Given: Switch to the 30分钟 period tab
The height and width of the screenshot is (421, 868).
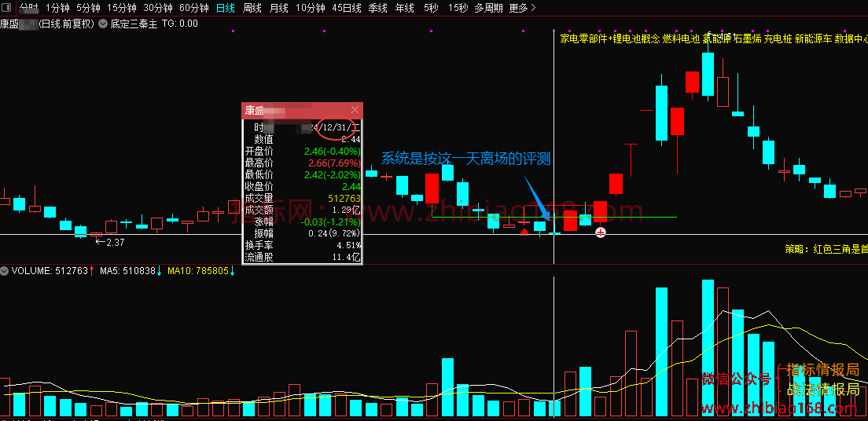Looking at the screenshot, I should (x=158, y=8).
